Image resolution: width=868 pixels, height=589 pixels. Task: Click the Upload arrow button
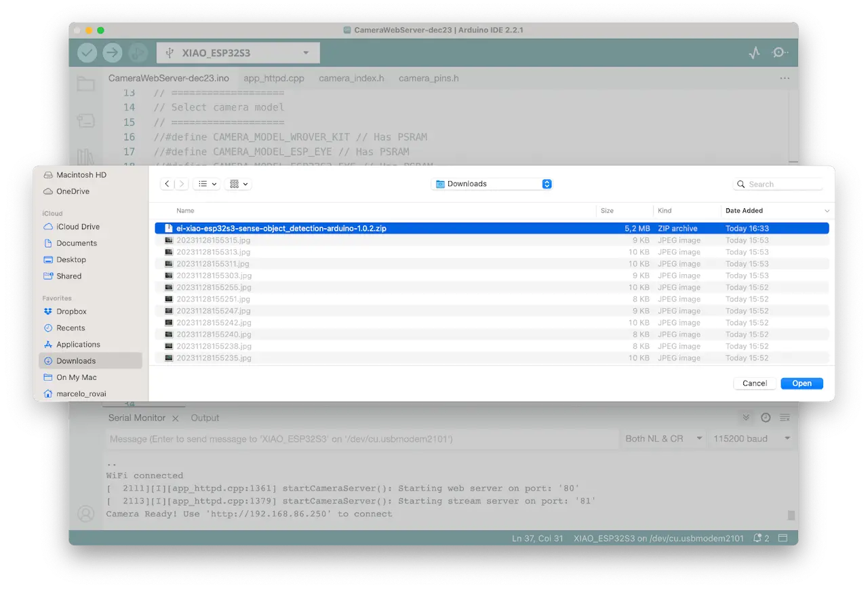click(113, 53)
